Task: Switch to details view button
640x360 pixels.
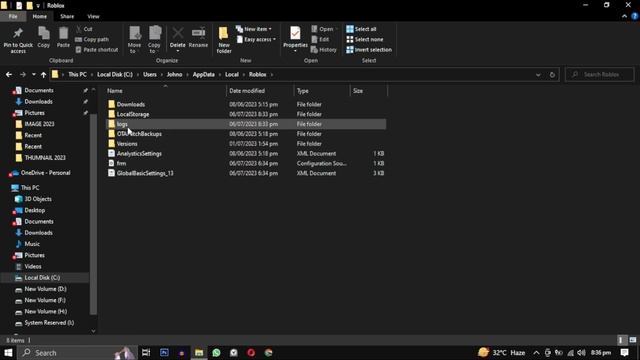Action: (x=621, y=340)
